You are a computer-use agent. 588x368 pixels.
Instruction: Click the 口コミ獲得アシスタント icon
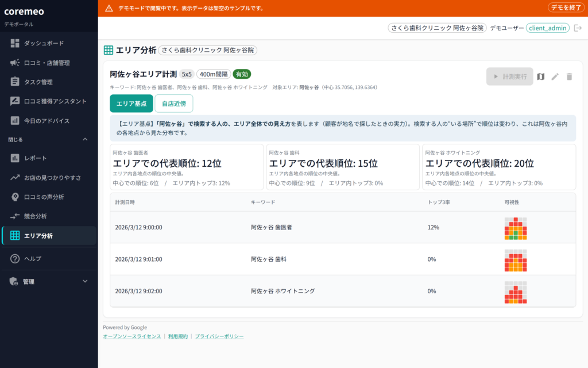pos(15,101)
